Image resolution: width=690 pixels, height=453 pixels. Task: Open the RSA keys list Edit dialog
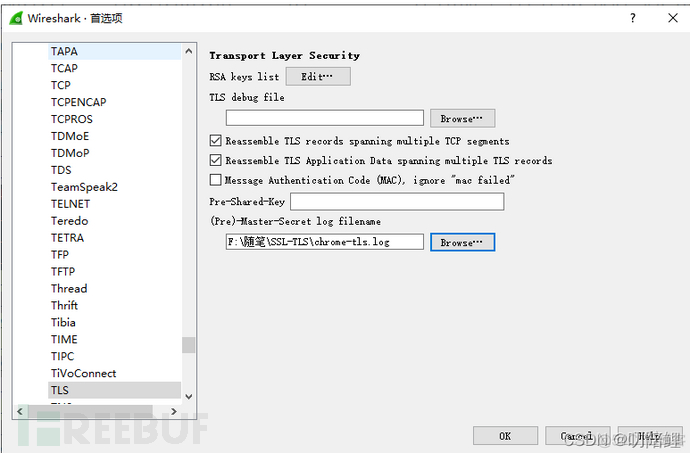pyautogui.click(x=318, y=77)
